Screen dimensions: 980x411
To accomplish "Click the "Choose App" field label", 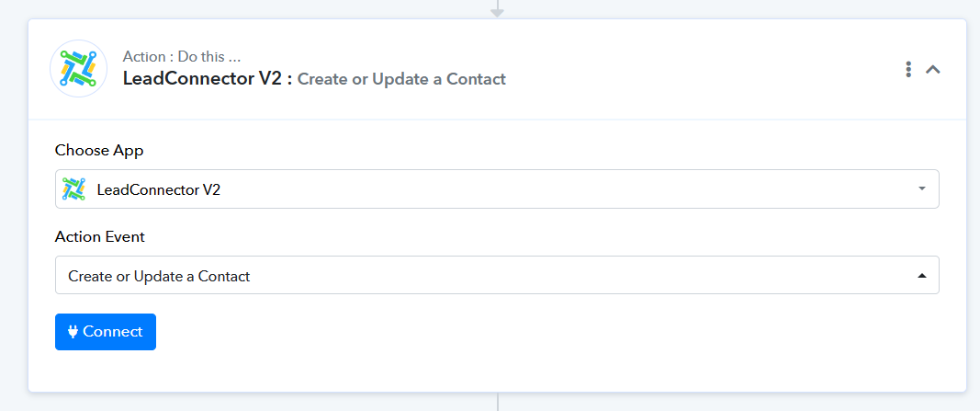I will point(99,150).
